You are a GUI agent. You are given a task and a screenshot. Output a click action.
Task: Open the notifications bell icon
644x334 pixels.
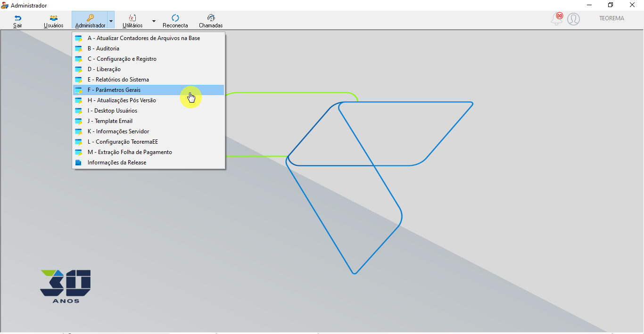[x=557, y=19]
